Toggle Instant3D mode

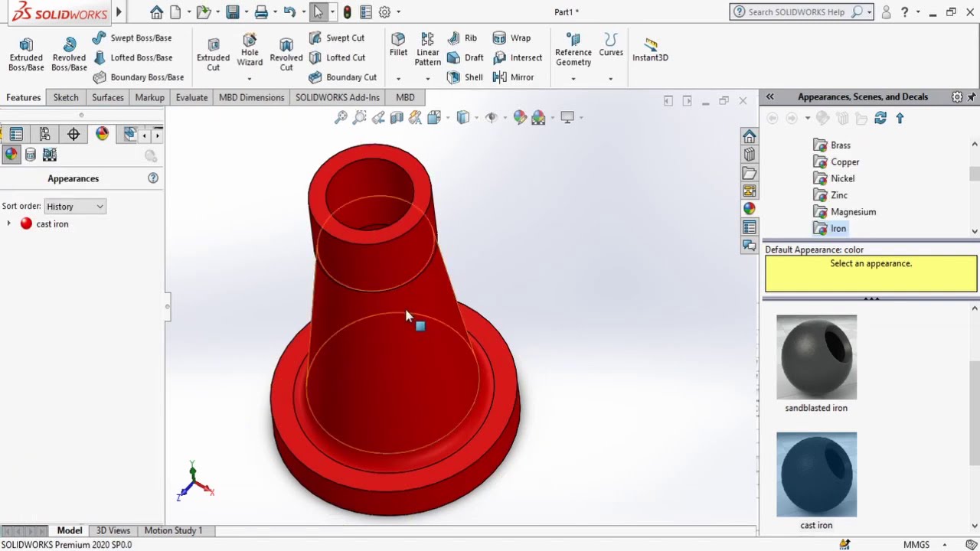(650, 50)
